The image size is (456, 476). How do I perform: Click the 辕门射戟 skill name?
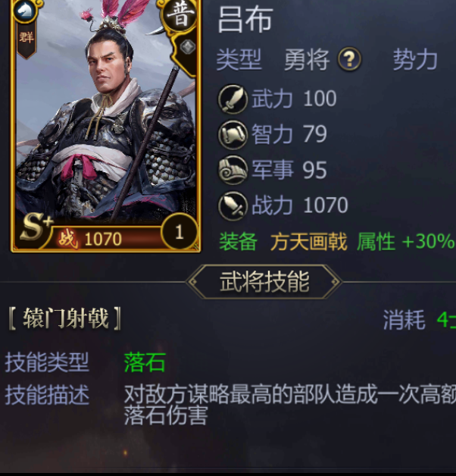click(x=65, y=318)
